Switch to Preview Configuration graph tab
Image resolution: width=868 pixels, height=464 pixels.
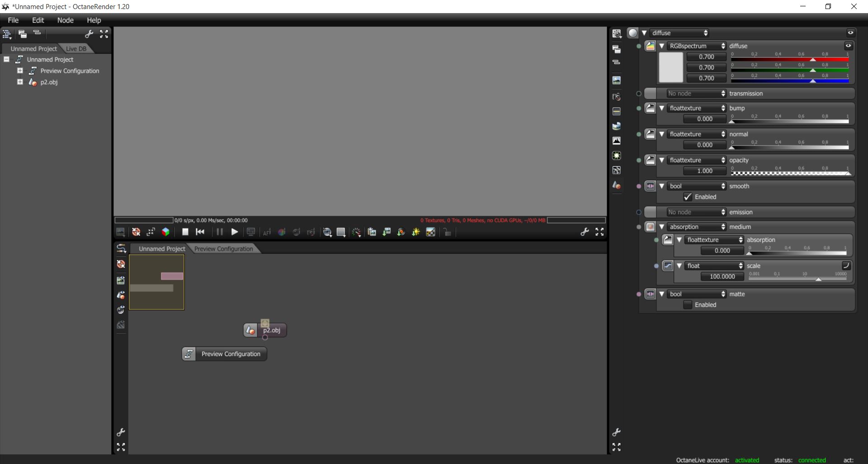coord(223,249)
